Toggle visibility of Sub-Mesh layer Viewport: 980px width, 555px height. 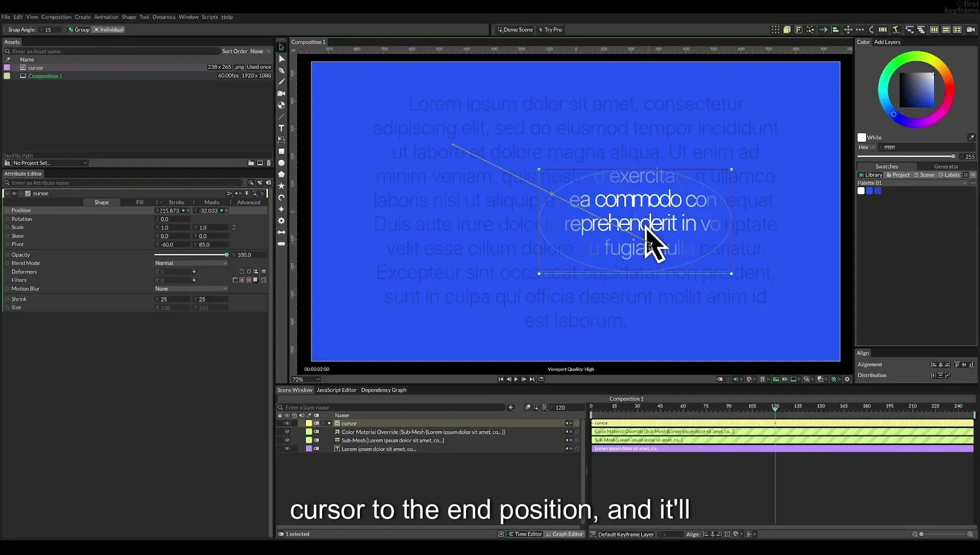coord(287,440)
